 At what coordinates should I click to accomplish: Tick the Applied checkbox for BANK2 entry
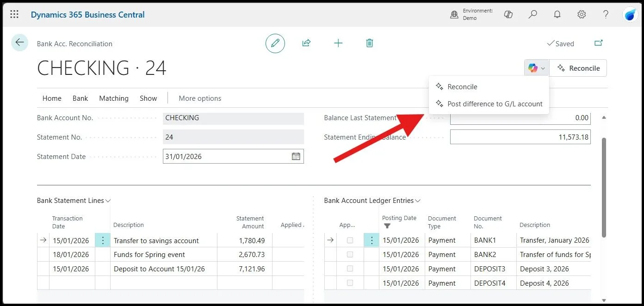350,255
